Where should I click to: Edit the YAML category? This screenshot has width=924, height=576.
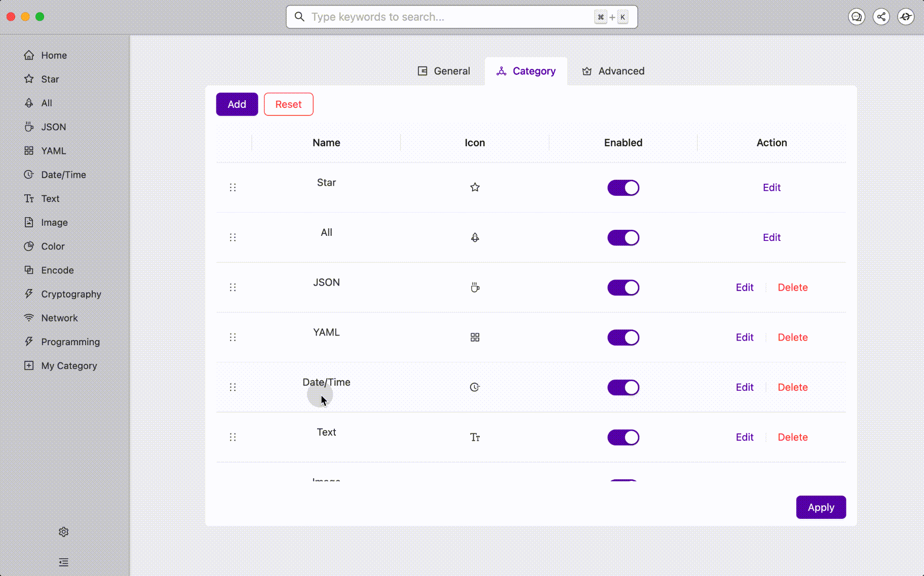745,337
